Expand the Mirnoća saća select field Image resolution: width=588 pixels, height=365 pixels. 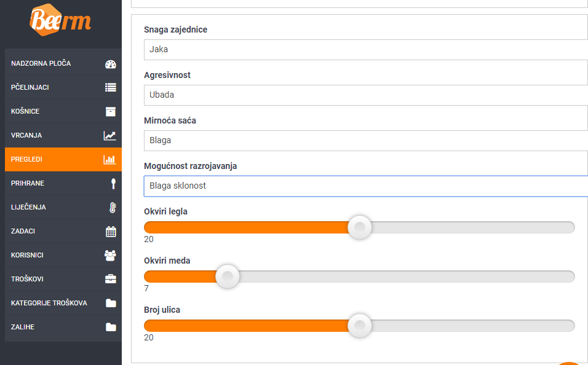point(365,141)
